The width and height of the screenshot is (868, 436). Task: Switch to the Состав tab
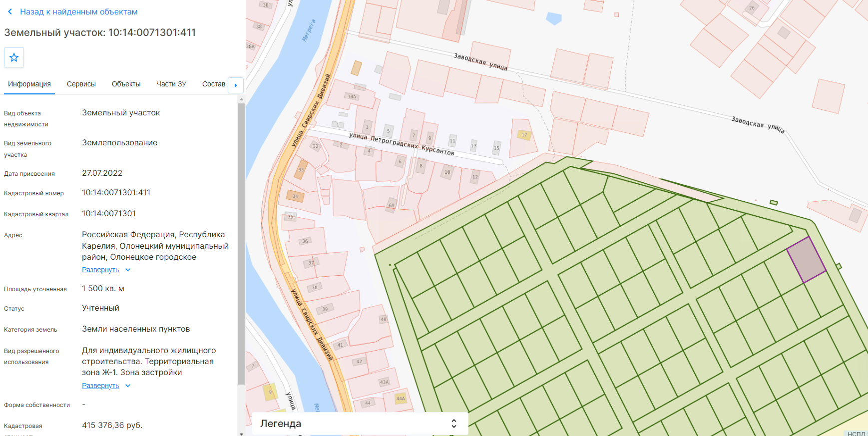[x=214, y=84]
